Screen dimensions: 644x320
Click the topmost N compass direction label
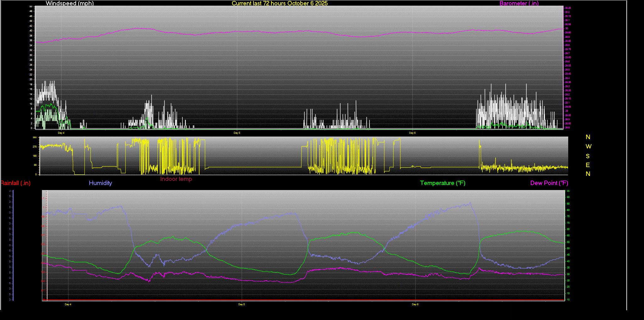(588, 137)
